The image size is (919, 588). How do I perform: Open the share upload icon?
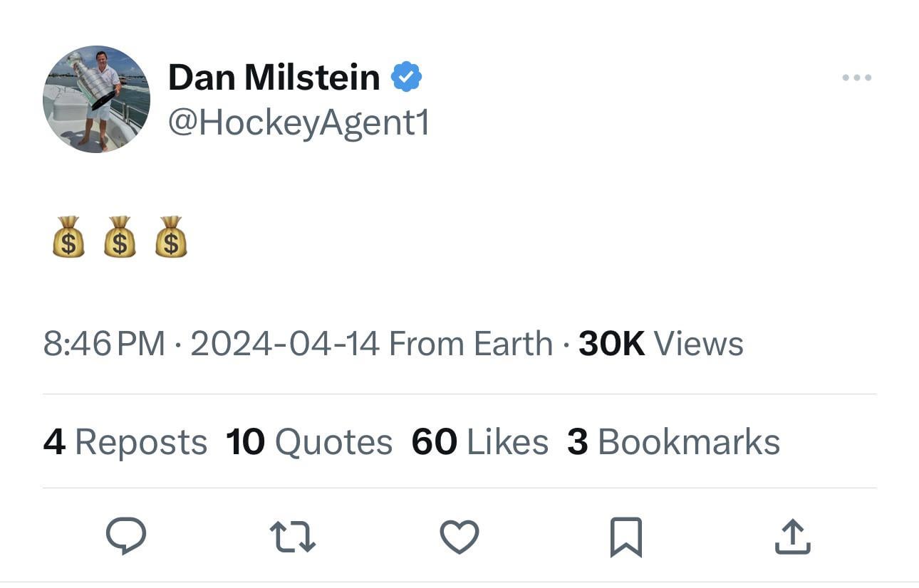point(792,537)
